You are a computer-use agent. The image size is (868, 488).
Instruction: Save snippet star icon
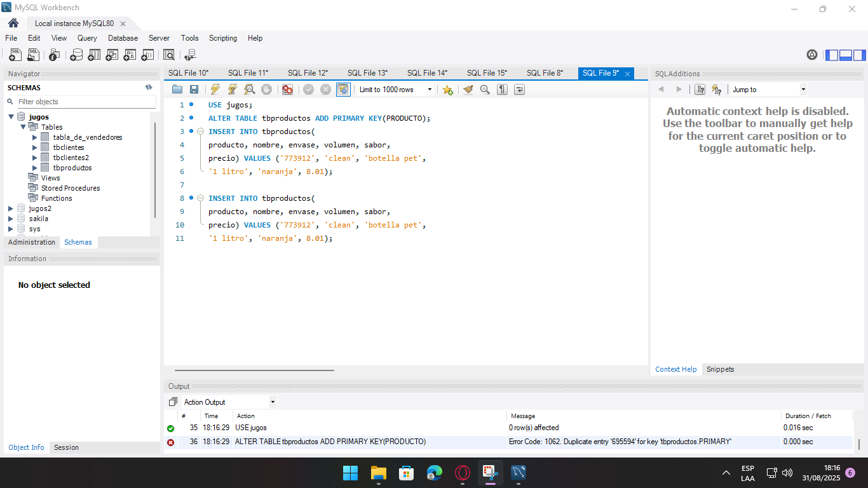point(448,90)
